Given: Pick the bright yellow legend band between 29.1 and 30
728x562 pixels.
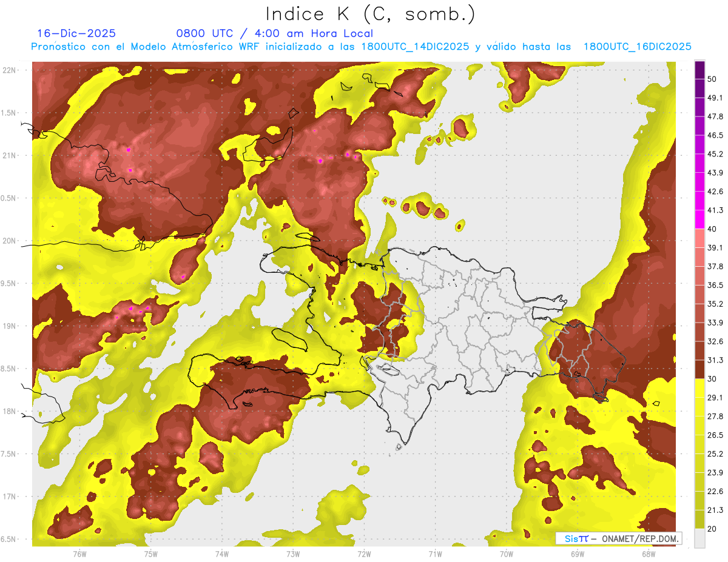Looking at the screenshot, I should (x=699, y=388).
